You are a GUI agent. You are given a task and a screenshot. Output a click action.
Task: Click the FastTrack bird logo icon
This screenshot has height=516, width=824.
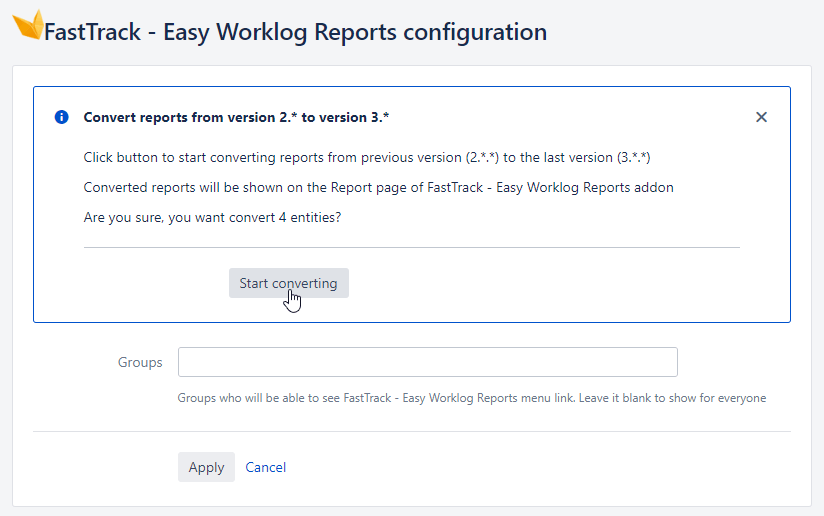click(x=28, y=25)
